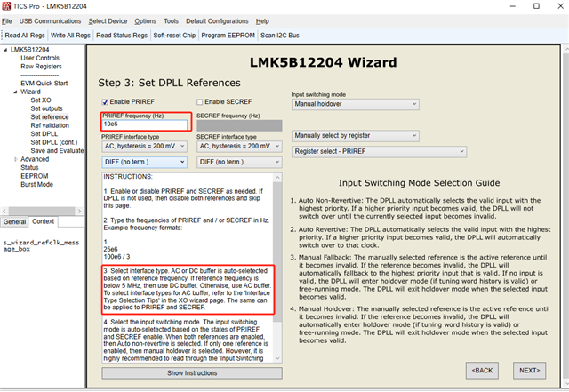Click tree panel scroll right arrow
Screen dimensions: 569x392
(x=79, y=211)
